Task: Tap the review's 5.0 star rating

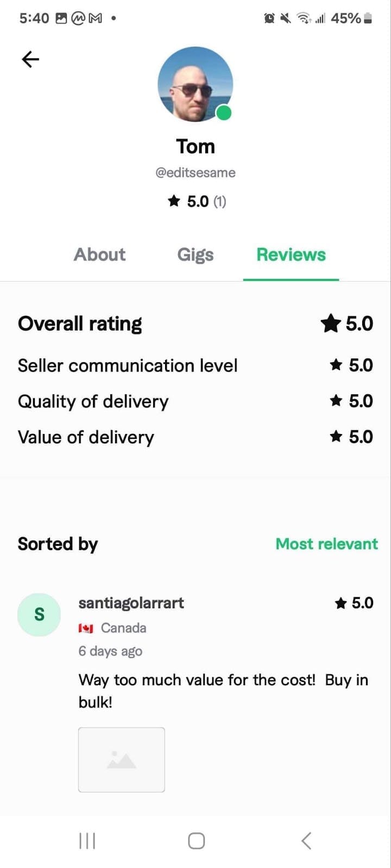Action: pos(354,603)
